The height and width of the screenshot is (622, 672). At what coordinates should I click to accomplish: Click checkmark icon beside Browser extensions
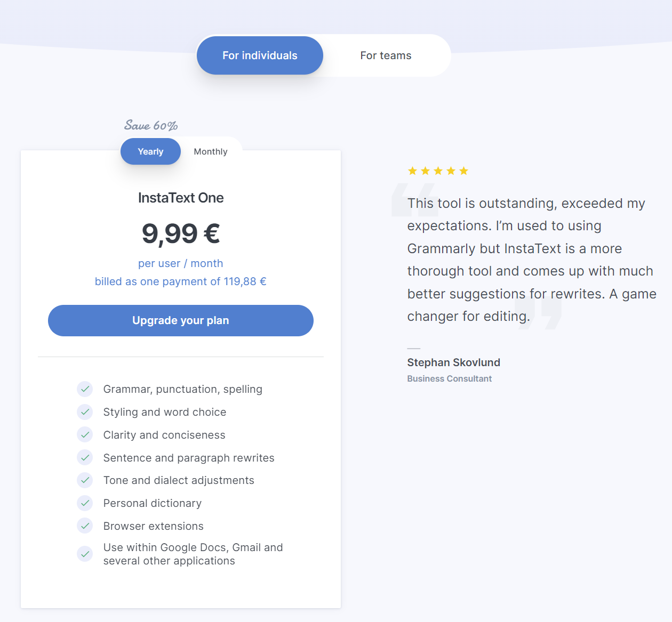coord(85,526)
